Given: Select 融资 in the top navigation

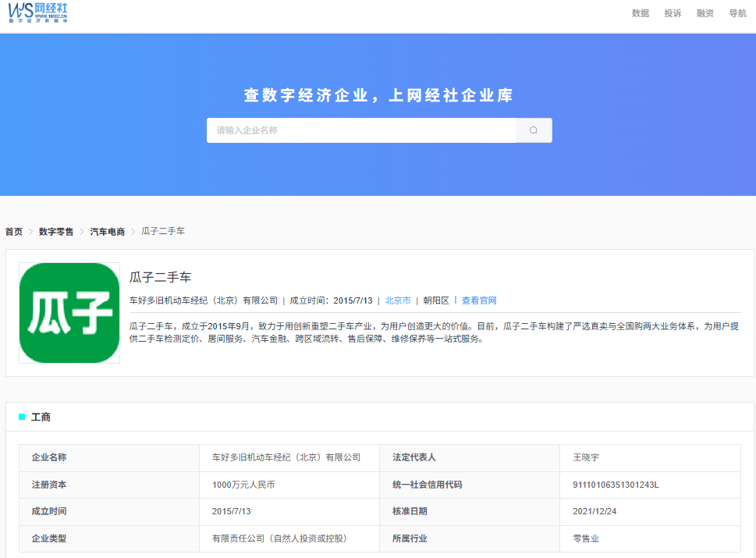Looking at the screenshot, I should click(x=705, y=13).
